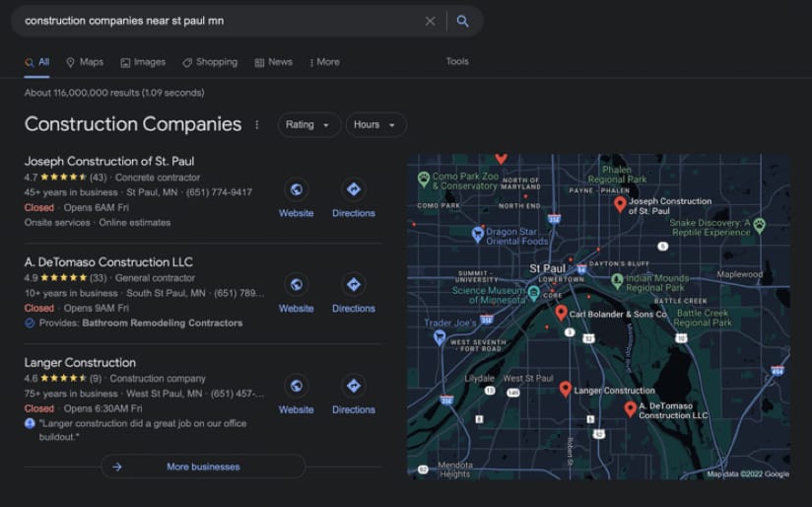
Task: Open A. DeTomaso Construction LLC listing
Action: coord(108,261)
